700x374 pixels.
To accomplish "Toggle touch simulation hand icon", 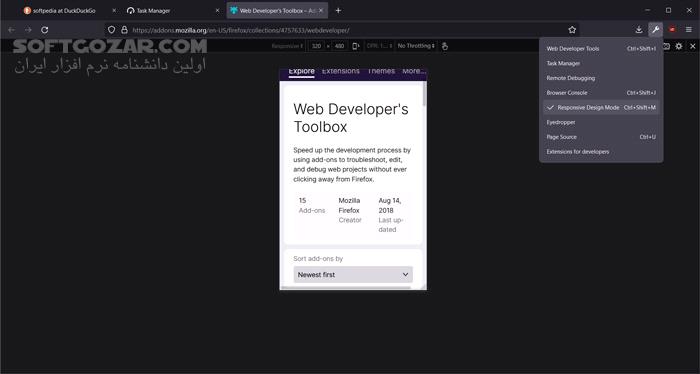I will click(444, 46).
